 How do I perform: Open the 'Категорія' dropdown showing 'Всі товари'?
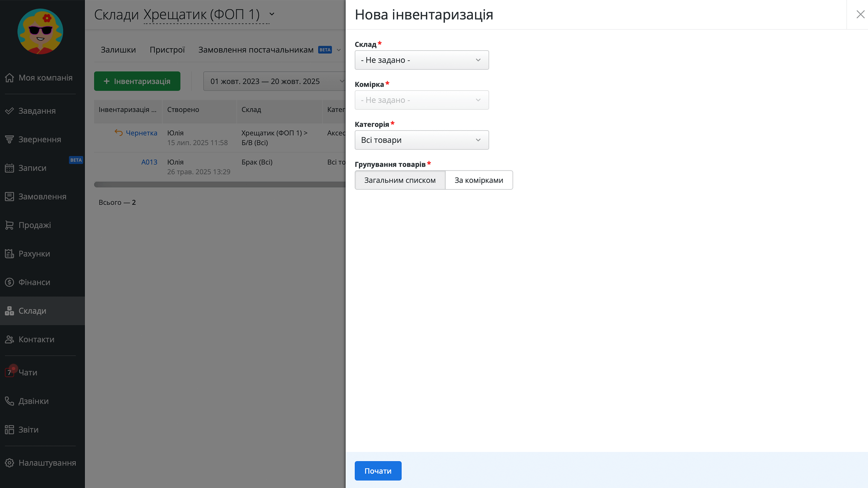click(421, 140)
